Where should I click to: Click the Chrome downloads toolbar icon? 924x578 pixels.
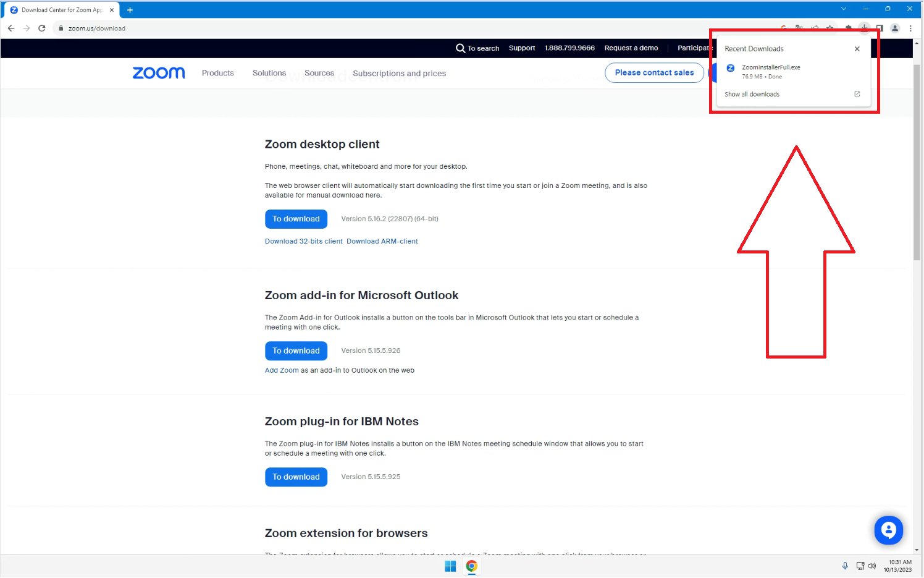(864, 28)
